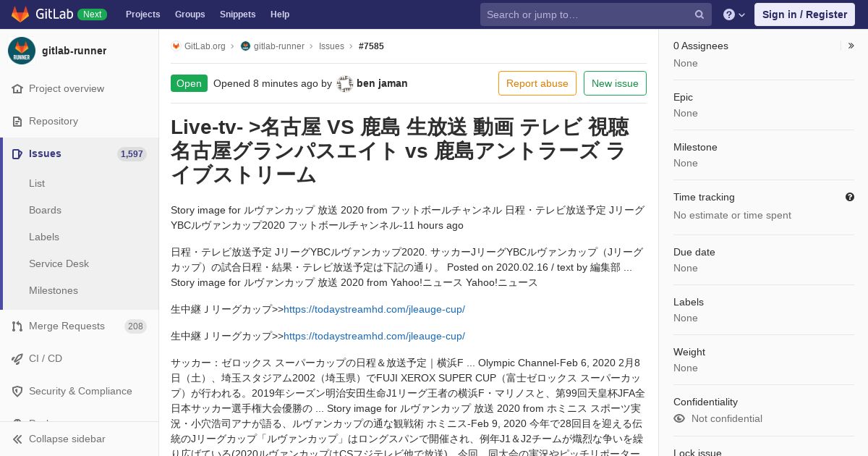This screenshot has width=868, height=456.
Task: Collapse right sidebar with double-chevron
Action: pyautogui.click(x=851, y=46)
